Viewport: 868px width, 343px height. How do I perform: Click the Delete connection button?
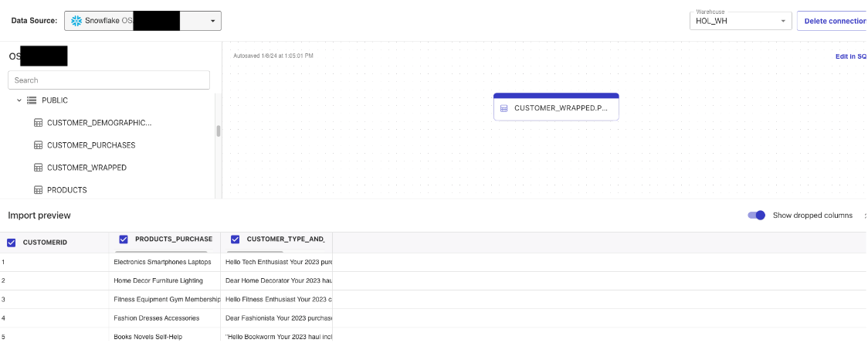pyautogui.click(x=833, y=21)
